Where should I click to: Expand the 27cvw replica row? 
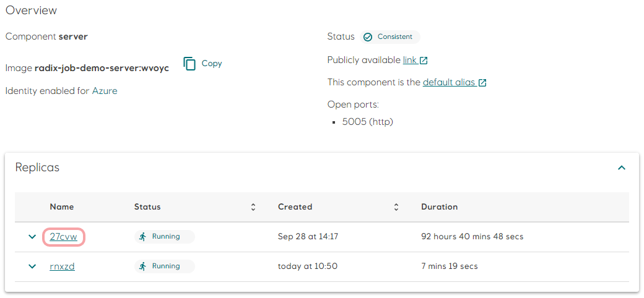pyautogui.click(x=32, y=237)
